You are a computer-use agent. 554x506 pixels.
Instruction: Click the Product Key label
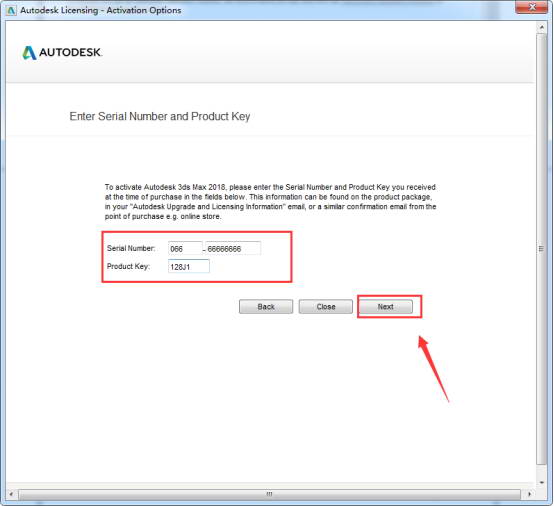(x=128, y=266)
